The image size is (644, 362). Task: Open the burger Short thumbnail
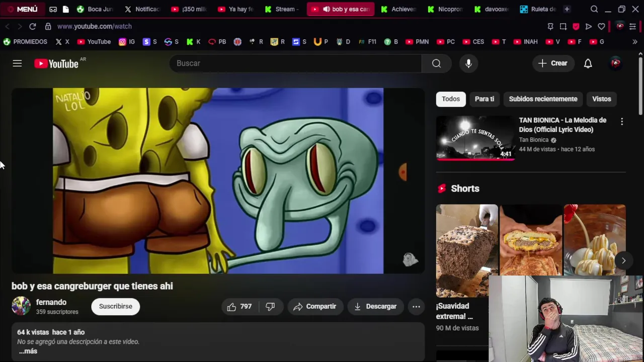pyautogui.click(x=531, y=240)
